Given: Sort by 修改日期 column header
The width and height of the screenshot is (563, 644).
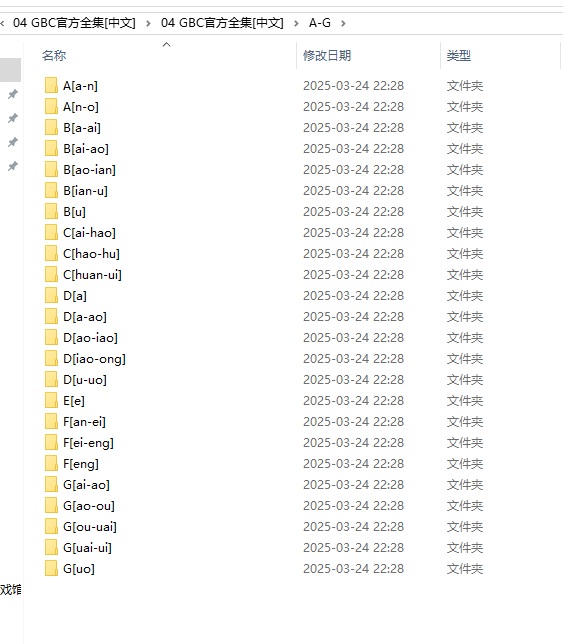Looking at the screenshot, I should point(327,55).
